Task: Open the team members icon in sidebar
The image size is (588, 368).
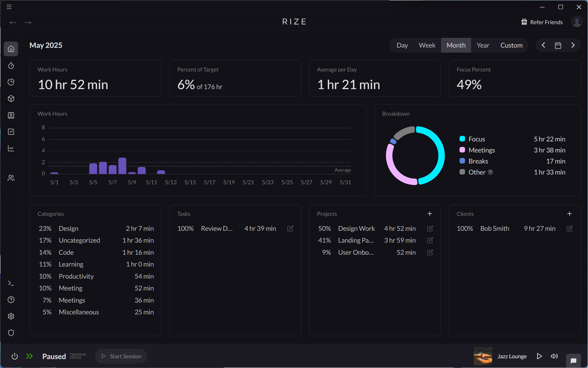Action: (x=11, y=178)
